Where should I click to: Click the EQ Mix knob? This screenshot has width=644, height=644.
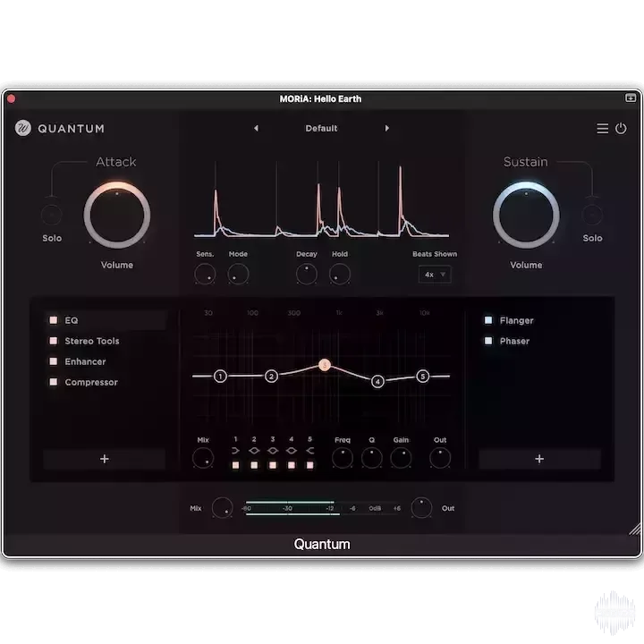click(203, 458)
